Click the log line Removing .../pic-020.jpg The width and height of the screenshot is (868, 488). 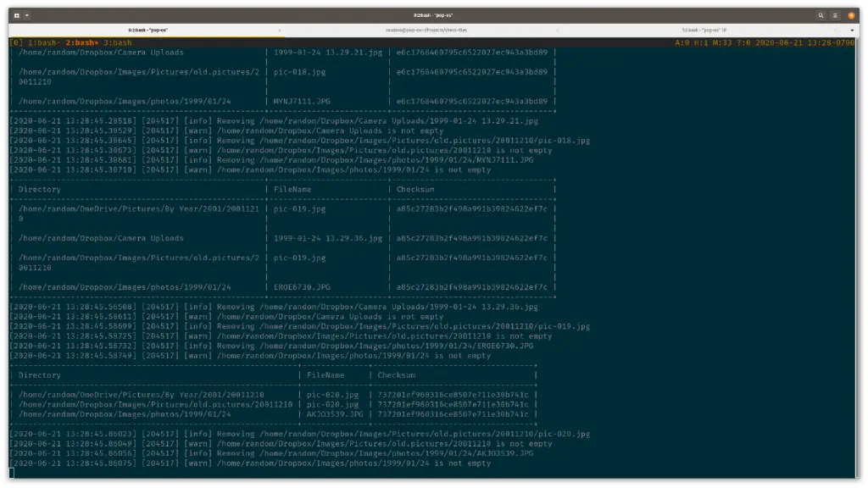coord(299,435)
